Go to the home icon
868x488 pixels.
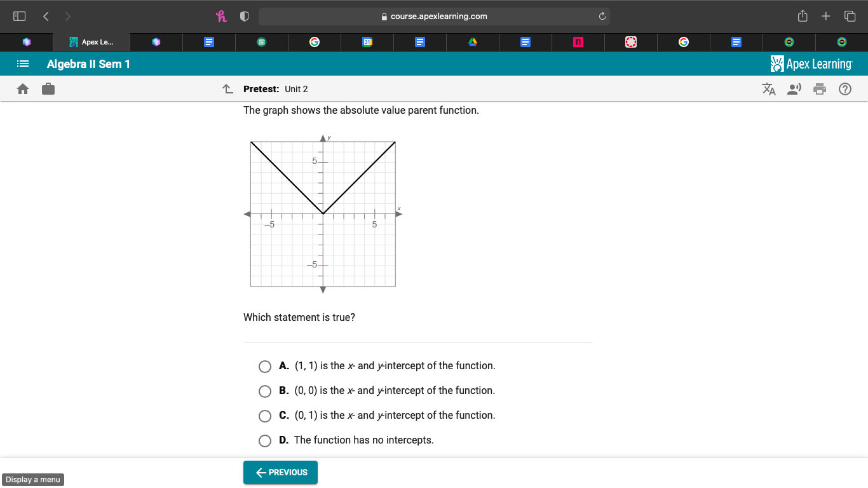pos(23,89)
